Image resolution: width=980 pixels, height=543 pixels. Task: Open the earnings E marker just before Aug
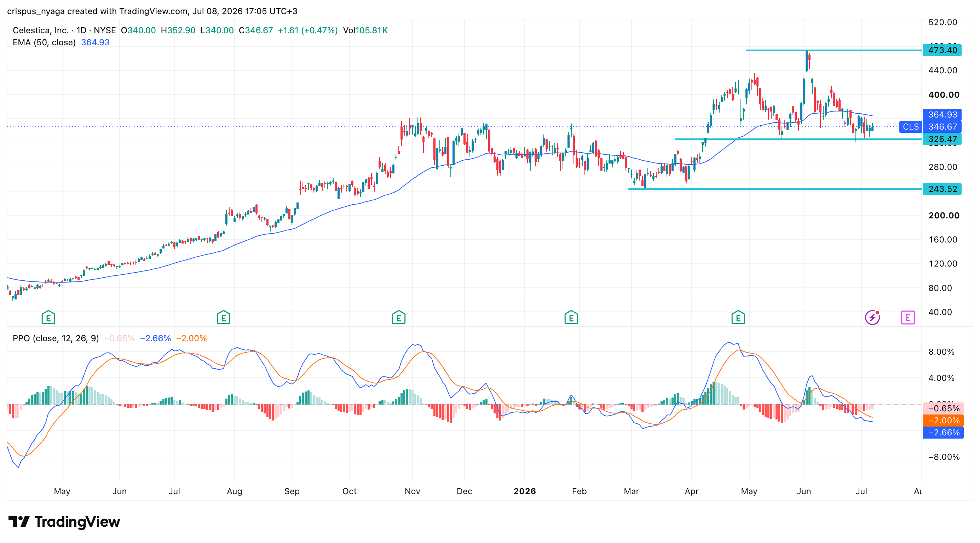223,318
